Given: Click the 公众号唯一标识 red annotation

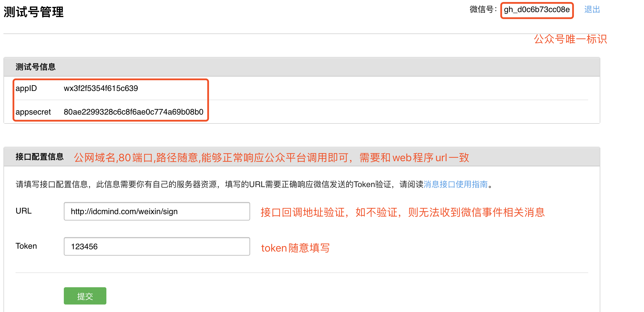Looking at the screenshot, I should pyautogui.click(x=570, y=39).
